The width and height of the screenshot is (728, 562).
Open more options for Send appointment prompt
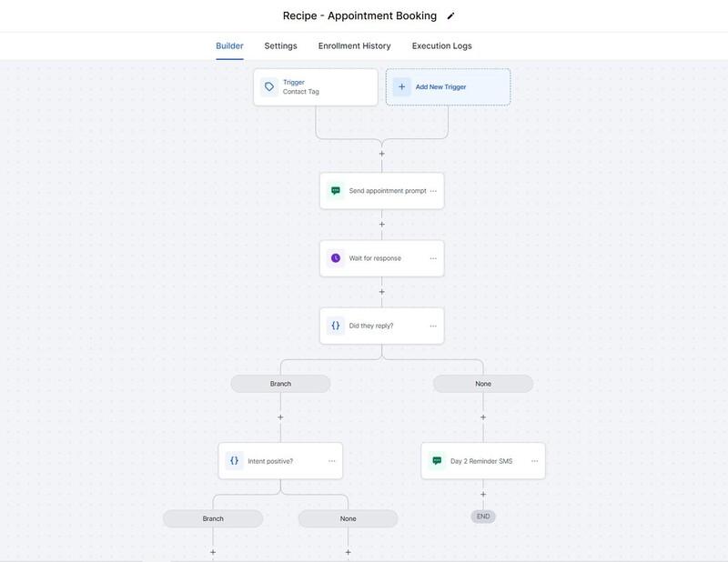[x=433, y=191]
